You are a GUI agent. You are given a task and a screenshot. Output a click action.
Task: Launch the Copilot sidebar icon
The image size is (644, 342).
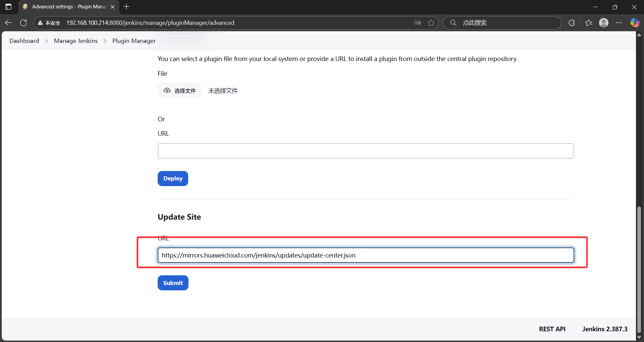click(x=635, y=23)
